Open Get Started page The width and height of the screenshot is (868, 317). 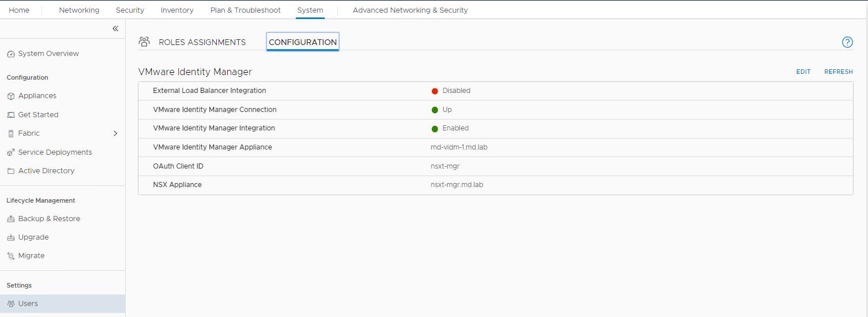coord(38,115)
